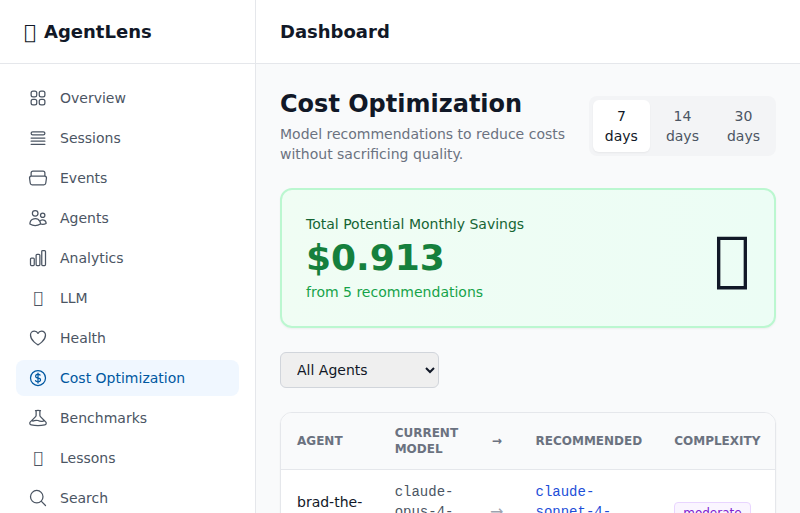This screenshot has width=800, height=513.
Task: Open the All Agents dropdown
Action: pos(359,370)
